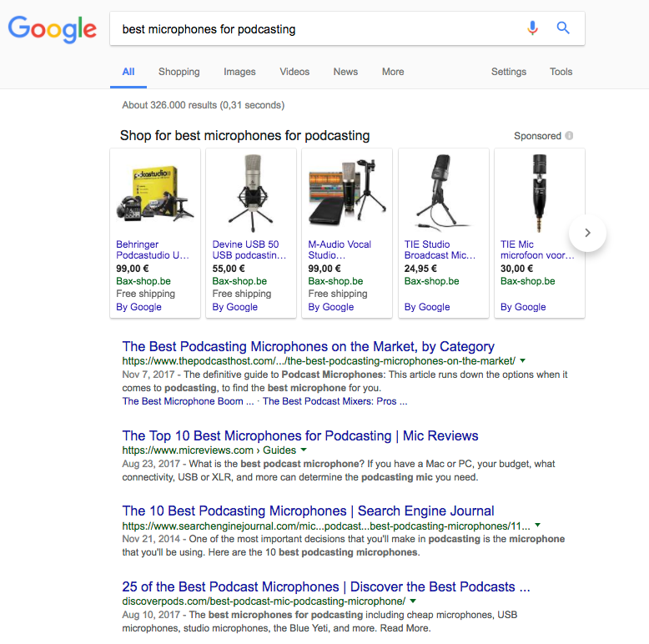649x644 pixels.
Task: Open the Settings menu
Action: 509,72
